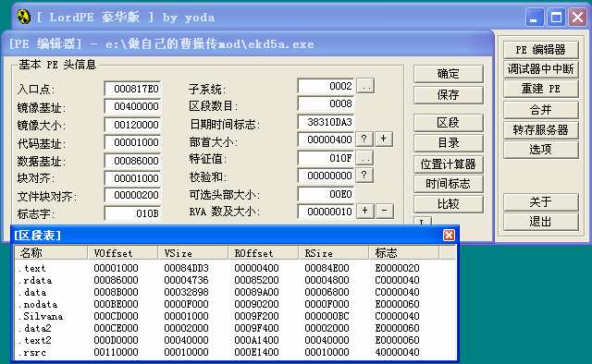Select the .rsrc section row
The width and height of the screenshot is (592, 364).
pos(234,352)
